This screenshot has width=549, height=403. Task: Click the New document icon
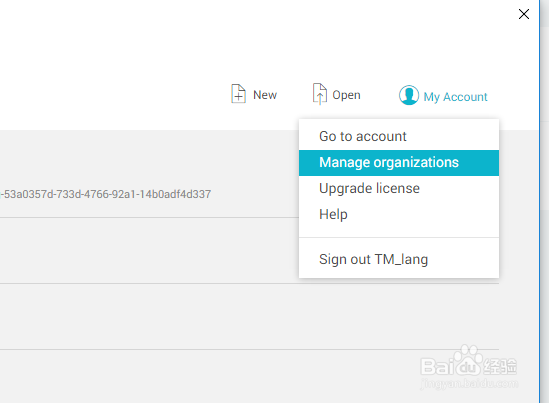coord(238,94)
